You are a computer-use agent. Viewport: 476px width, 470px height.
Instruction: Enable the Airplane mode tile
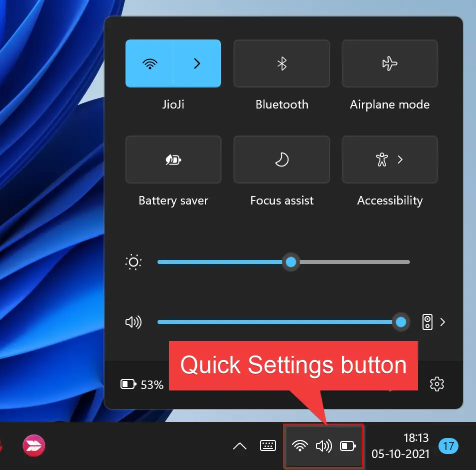click(x=390, y=64)
